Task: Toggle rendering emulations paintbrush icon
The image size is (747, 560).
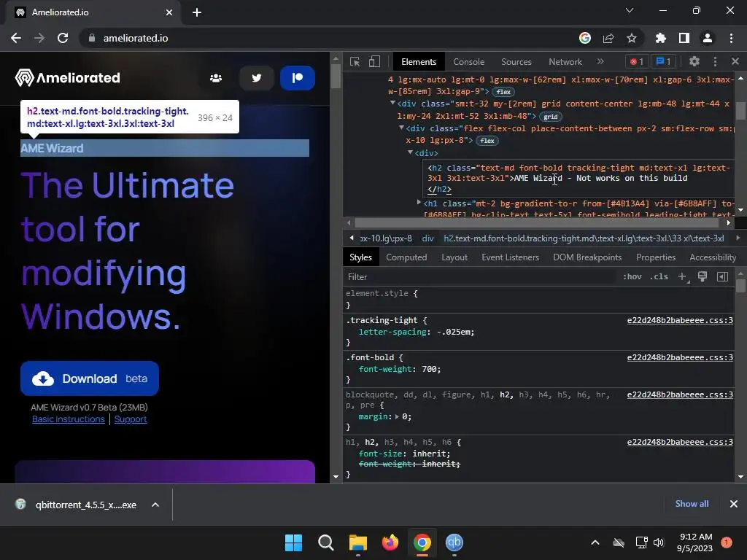Action: (703, 276)
